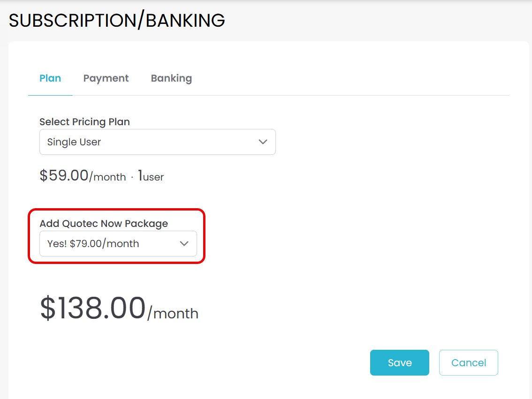532x399 pixels.
Task: Click the Add Quotec Now Package label
Action: pos(104,224)
